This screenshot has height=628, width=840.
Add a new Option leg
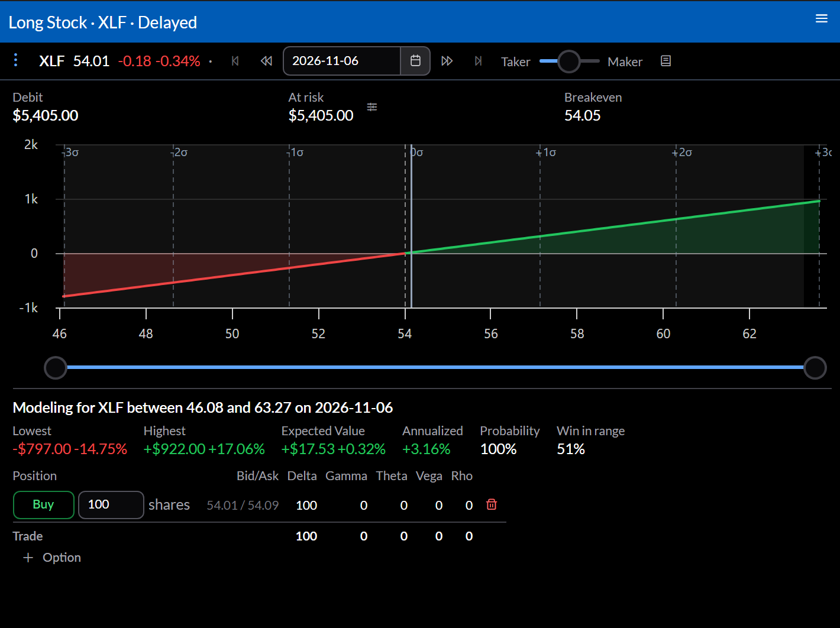click(52, 558)
